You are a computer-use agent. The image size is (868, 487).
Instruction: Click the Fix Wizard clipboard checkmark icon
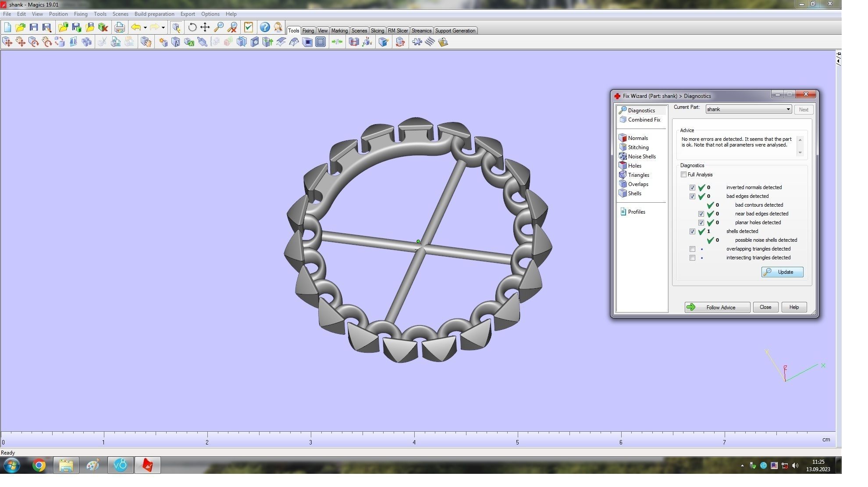249,27
